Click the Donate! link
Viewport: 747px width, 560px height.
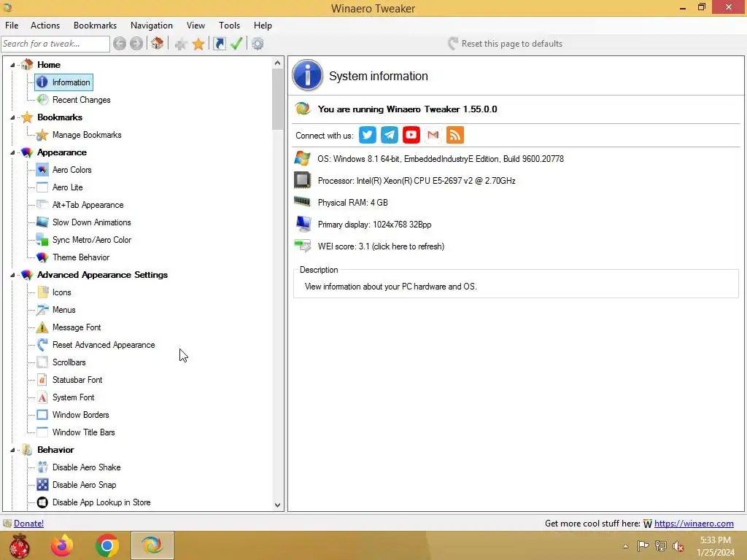[28, 524]
